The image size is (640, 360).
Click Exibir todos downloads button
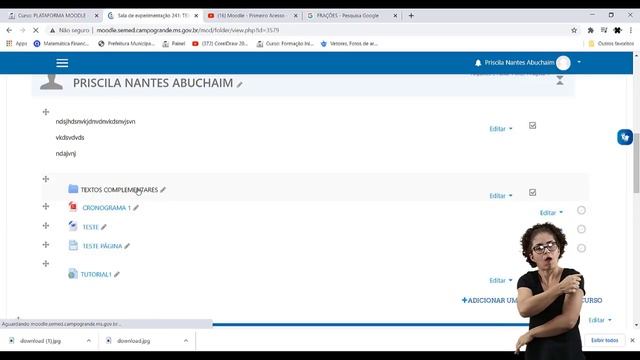[x=604, y=340]
